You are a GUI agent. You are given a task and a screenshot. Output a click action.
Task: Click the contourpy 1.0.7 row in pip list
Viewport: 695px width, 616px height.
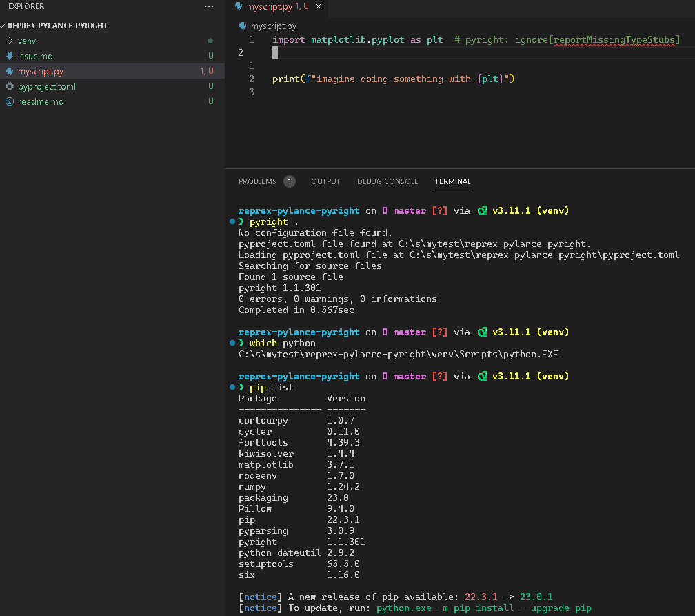tap(296, 420)
